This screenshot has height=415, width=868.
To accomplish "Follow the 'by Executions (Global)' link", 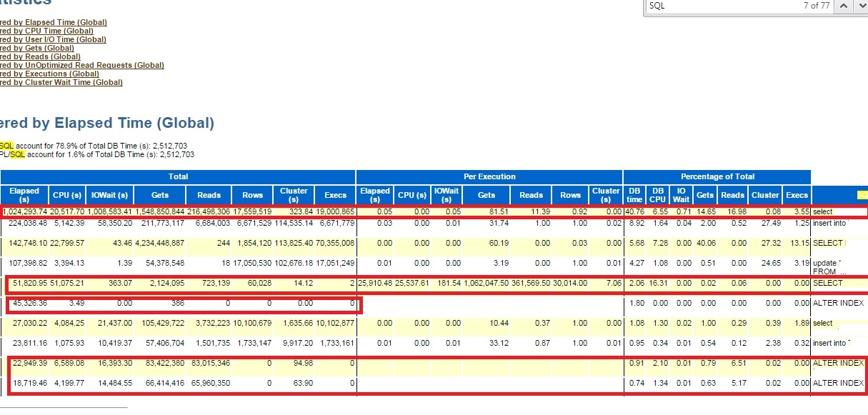I will click(49, 74).
